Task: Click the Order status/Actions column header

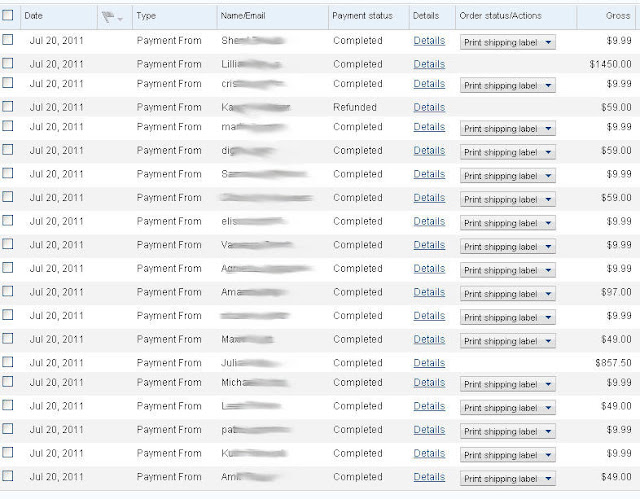Action: click(x=500, y=16)
